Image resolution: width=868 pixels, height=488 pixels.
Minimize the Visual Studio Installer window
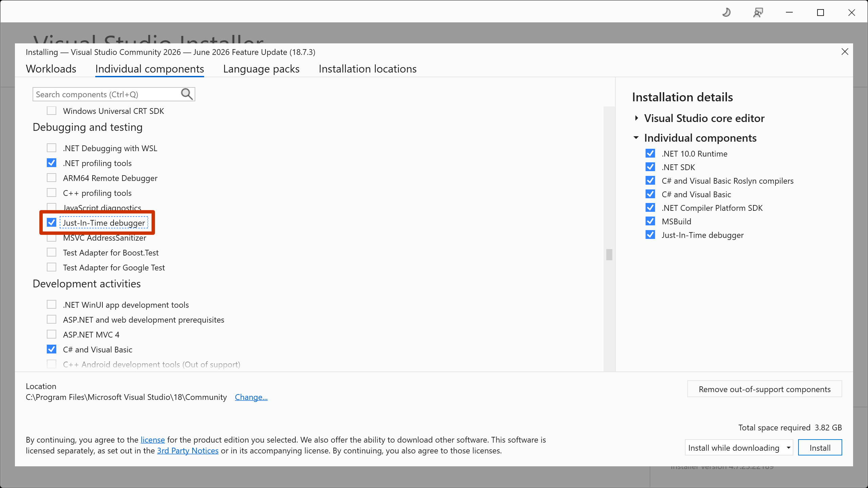click(789, 13)
